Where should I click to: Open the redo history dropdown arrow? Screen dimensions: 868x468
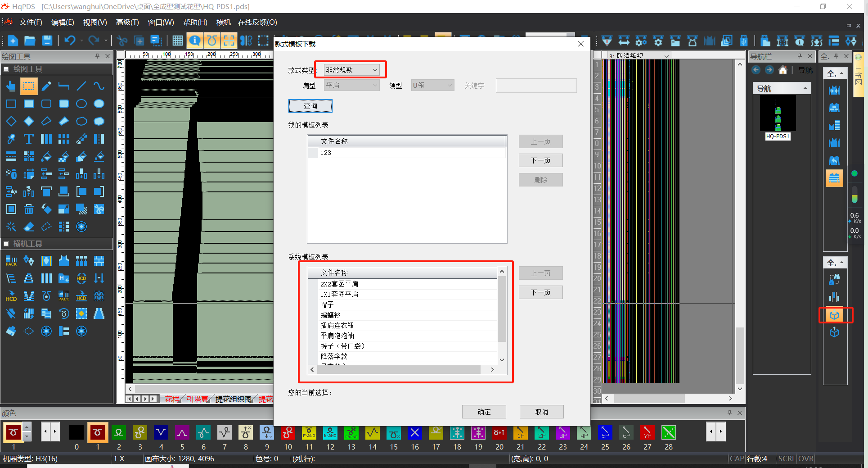tap(106, 41)
